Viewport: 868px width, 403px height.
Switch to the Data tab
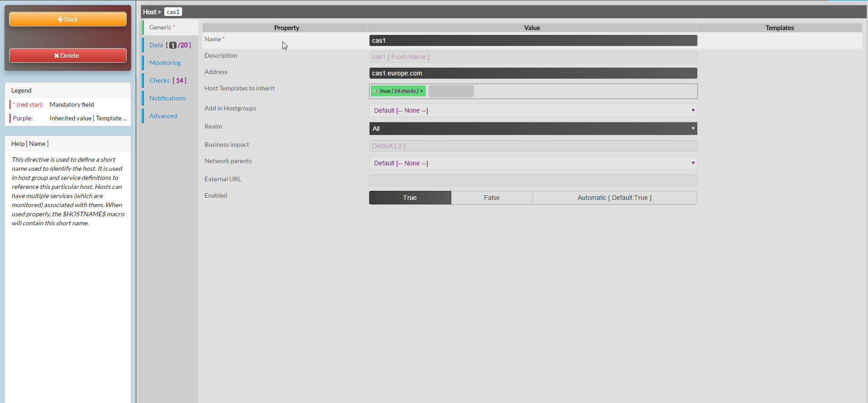click(x=156, y=45)
